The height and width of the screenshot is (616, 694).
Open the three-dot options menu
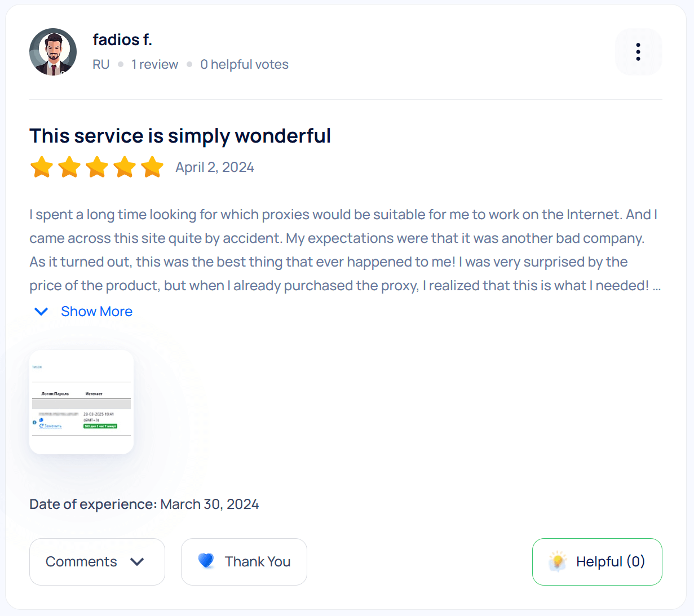pos(638,52)
